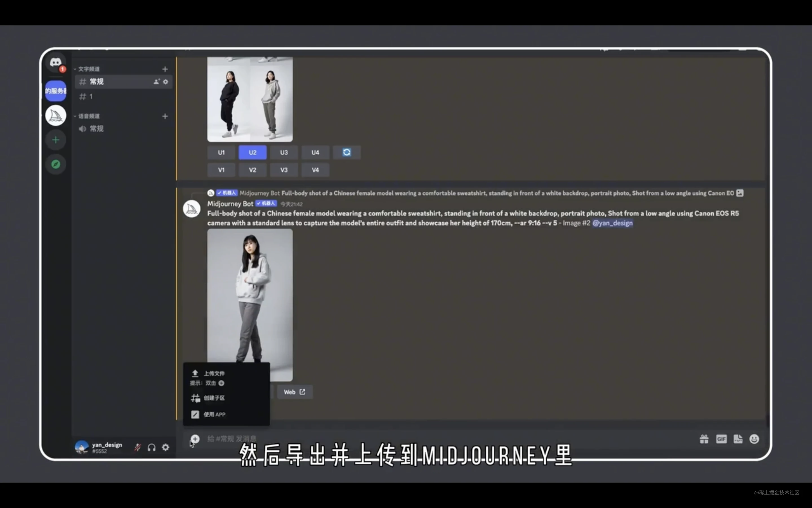
Task: Click the plus attachment button in message bar
Action: [x=195, y=439]
